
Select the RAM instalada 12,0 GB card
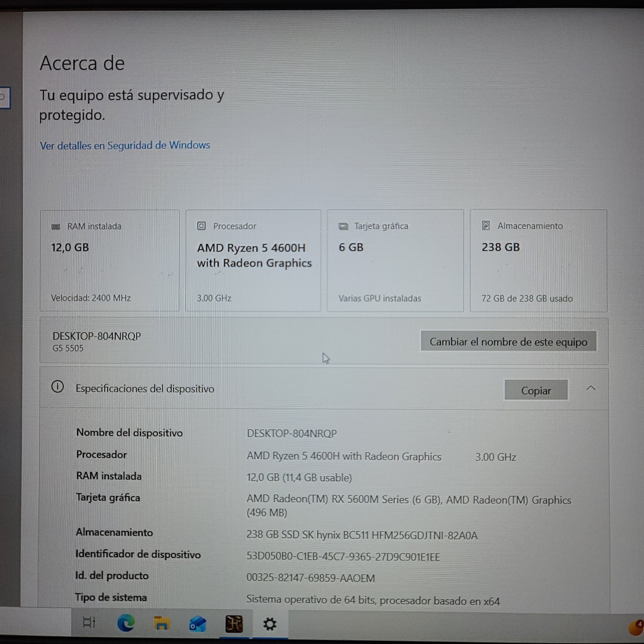click(x=109, y=260)
